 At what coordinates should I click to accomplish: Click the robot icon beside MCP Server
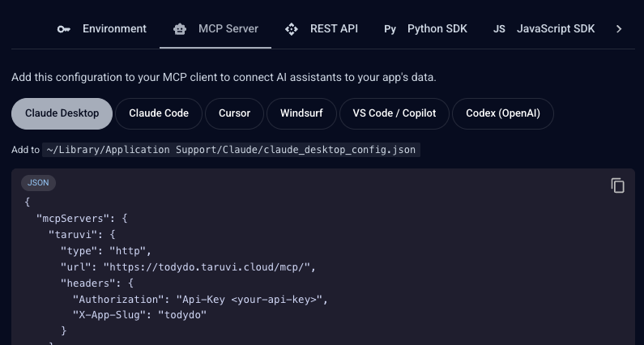pos(180,29)
